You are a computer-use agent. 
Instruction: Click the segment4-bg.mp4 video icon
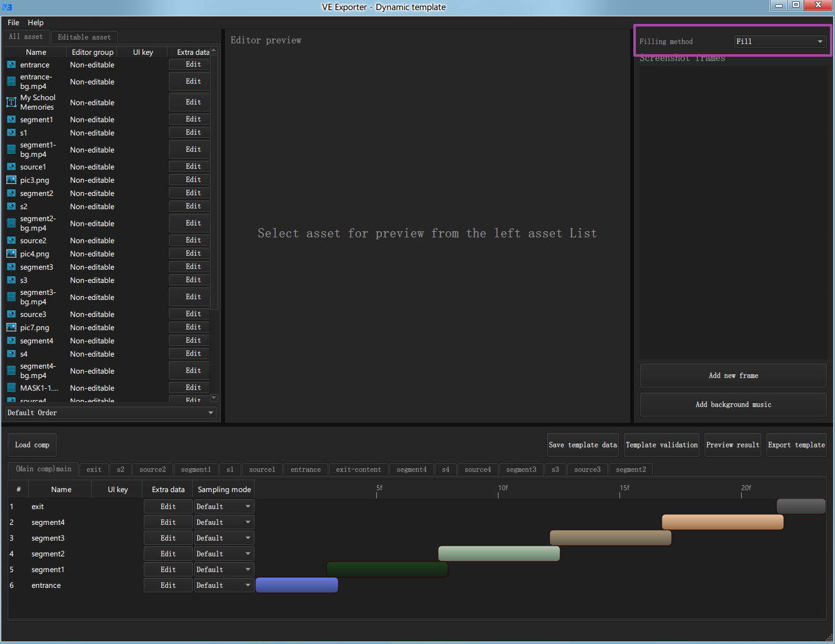click(11, 371)
